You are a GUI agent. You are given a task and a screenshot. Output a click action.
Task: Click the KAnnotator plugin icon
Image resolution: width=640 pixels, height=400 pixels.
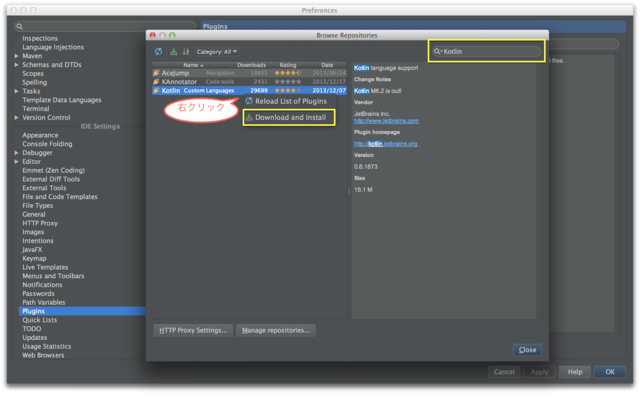click(156, 82)
